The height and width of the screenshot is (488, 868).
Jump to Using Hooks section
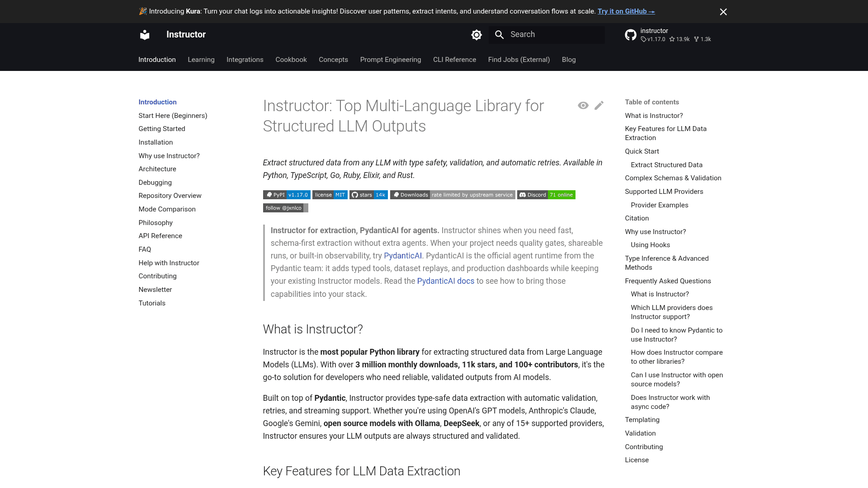650,245
